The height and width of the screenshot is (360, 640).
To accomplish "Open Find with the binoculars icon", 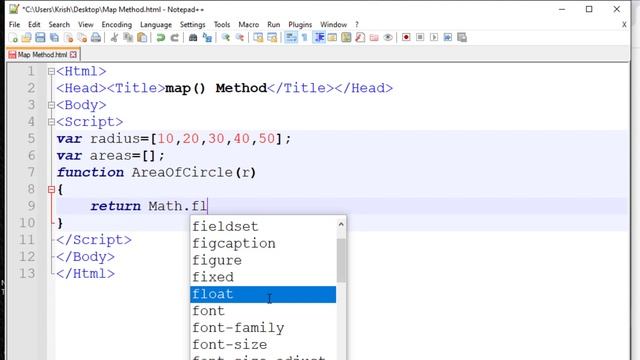I will coord(193,38).
